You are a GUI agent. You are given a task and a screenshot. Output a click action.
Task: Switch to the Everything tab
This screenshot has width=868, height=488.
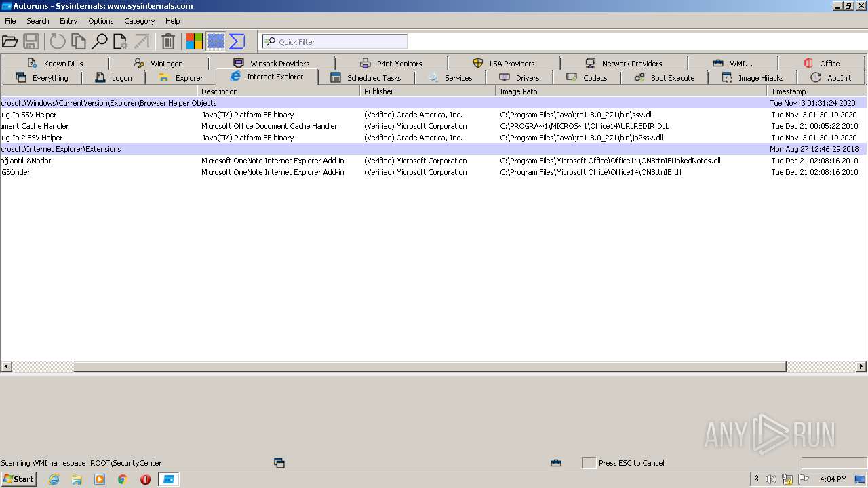point(42,77)
